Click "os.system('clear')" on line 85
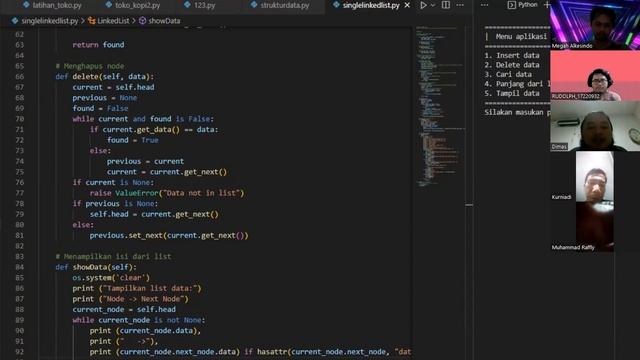The height and width of the screenshot is (360, 640). point(111,278)
